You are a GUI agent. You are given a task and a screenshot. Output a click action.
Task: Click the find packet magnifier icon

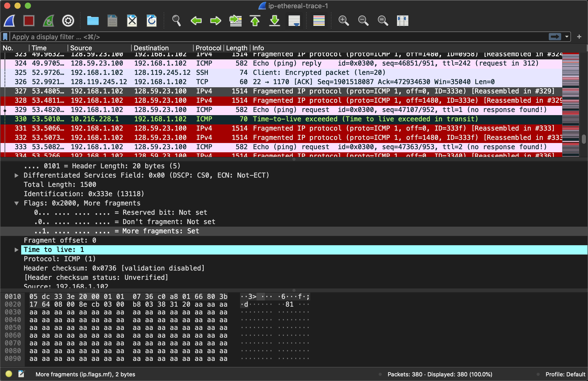coord(177,21)
